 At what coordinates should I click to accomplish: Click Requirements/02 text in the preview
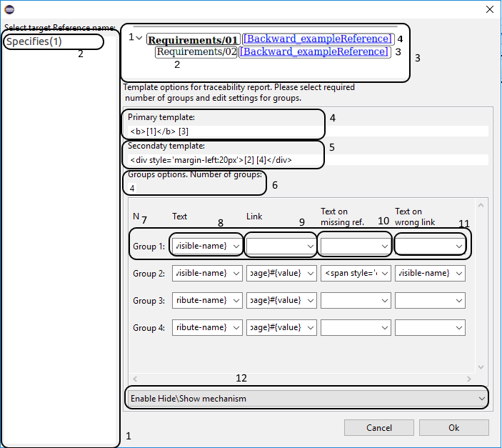[196, 52]
